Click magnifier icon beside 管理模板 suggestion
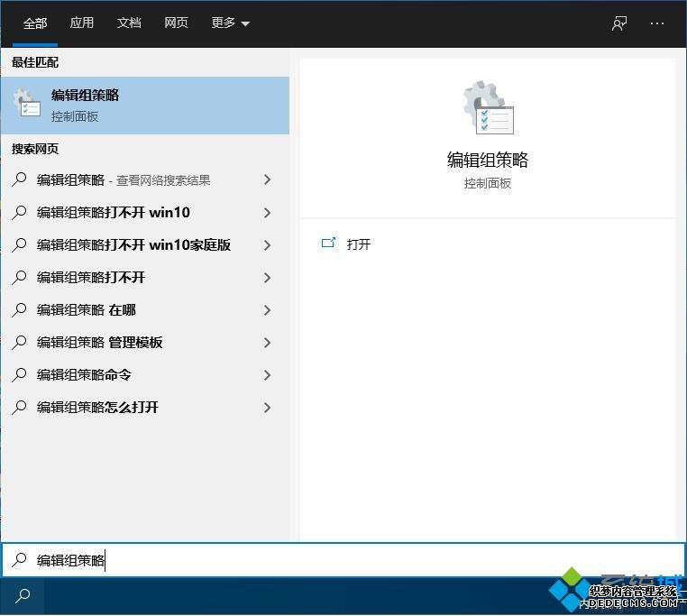This screenshot has width=687, height=616. [19, 342]
